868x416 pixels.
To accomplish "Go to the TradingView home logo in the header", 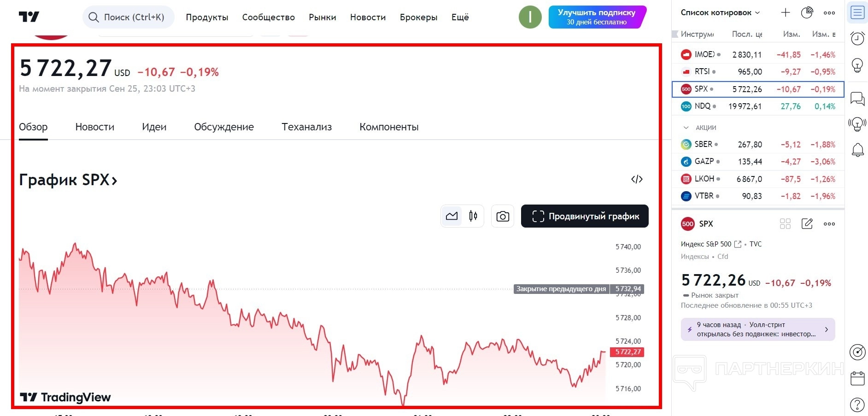I will pos(29,17).
